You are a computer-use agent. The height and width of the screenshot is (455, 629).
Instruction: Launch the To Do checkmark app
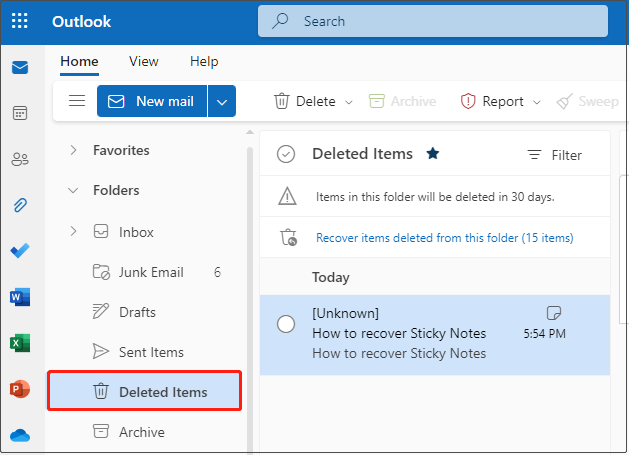20,251
